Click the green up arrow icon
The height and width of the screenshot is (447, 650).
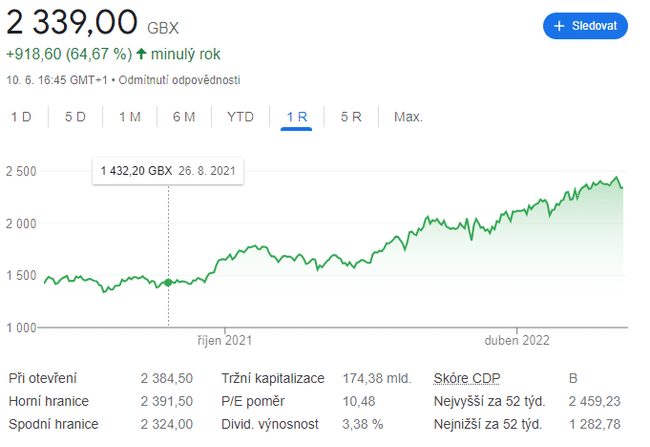[x=141, y=54]
